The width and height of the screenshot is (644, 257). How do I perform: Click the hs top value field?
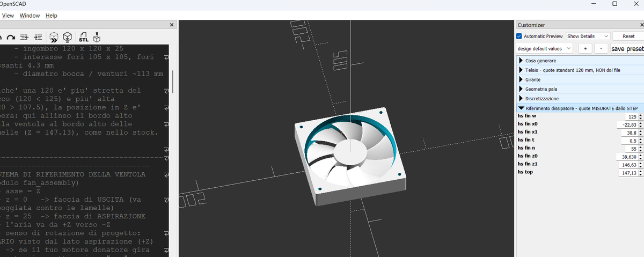pos(627,173)
